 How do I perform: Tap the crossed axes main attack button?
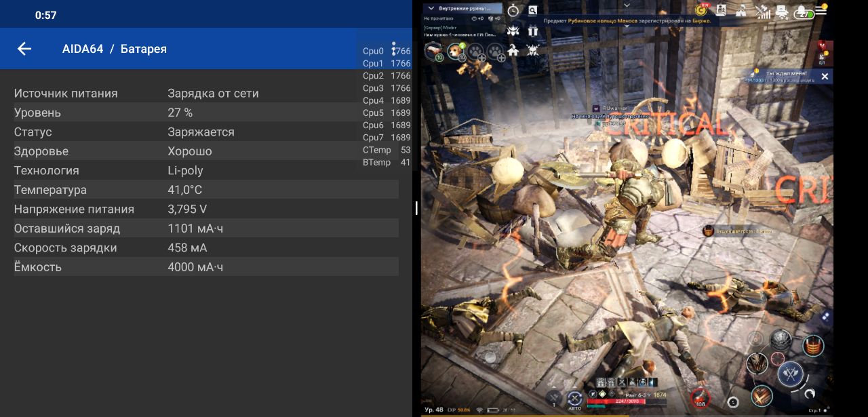790,373
